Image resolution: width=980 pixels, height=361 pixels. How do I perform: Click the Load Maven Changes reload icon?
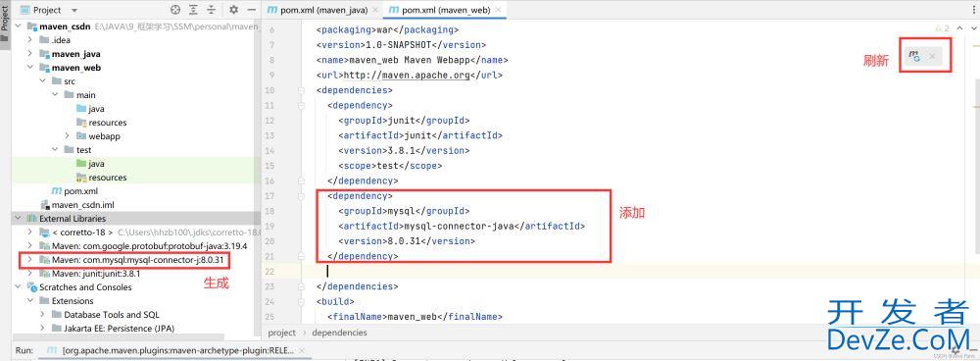(x=914, y=56)
